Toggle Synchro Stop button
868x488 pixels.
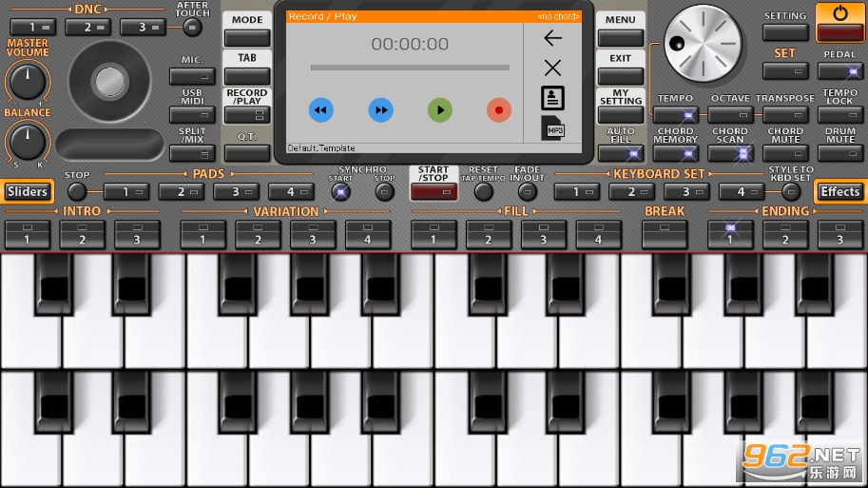coord(384,191)
